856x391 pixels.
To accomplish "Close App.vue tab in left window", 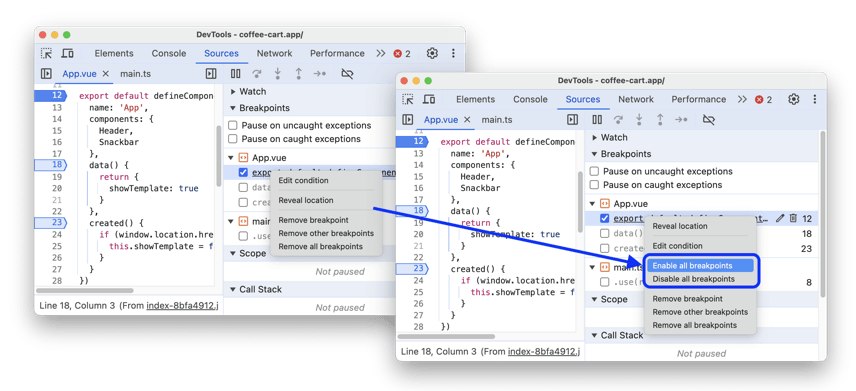I will click(x=106, y=74).
